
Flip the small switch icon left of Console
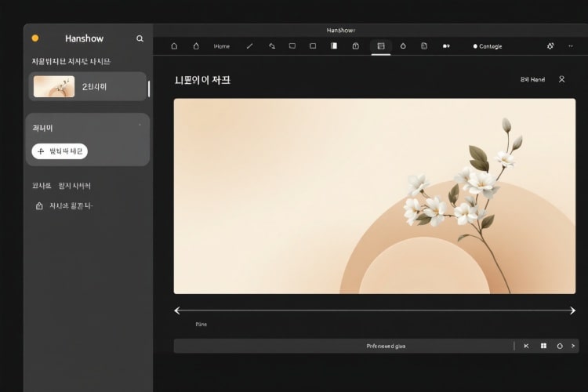pyautogui.click(x=446, y=46)
